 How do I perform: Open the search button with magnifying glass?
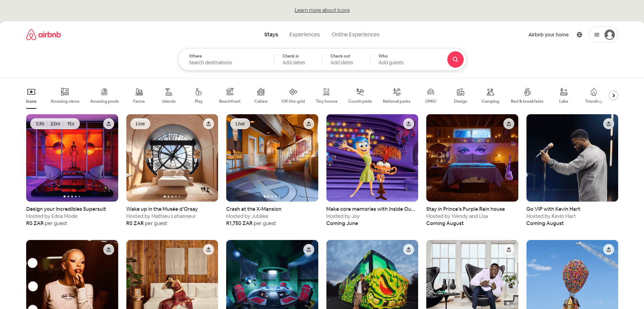(x=455, y=59)
